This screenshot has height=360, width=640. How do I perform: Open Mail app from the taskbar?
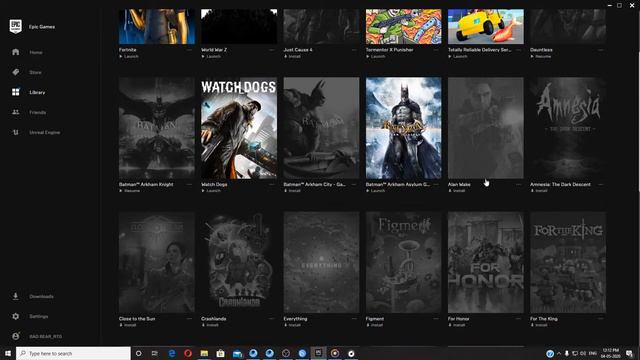(237, 353)
